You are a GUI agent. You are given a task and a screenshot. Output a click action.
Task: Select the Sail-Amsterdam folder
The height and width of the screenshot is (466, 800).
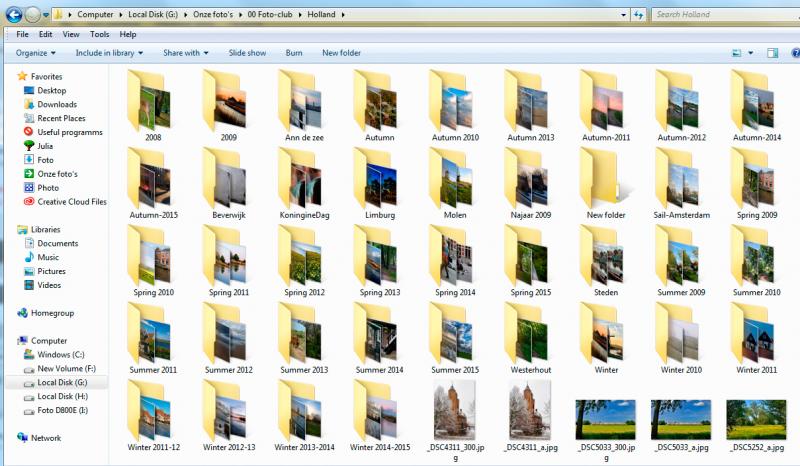coord(681,183)
